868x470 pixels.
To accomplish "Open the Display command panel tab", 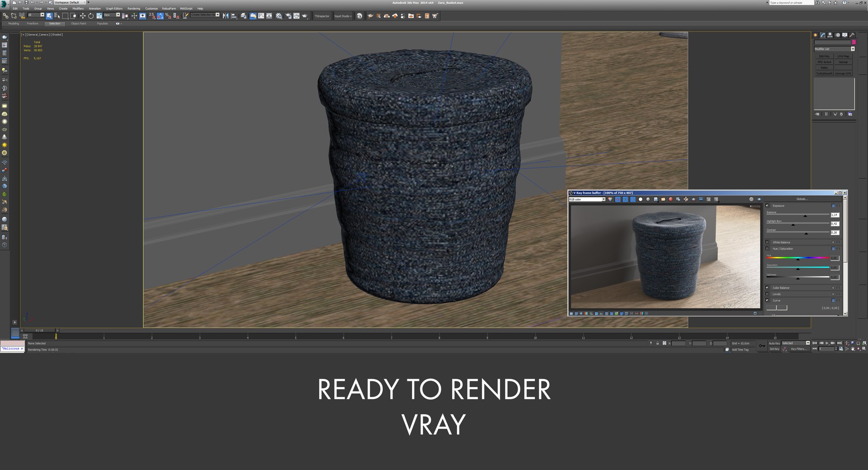I will click(x=844, y=35).
